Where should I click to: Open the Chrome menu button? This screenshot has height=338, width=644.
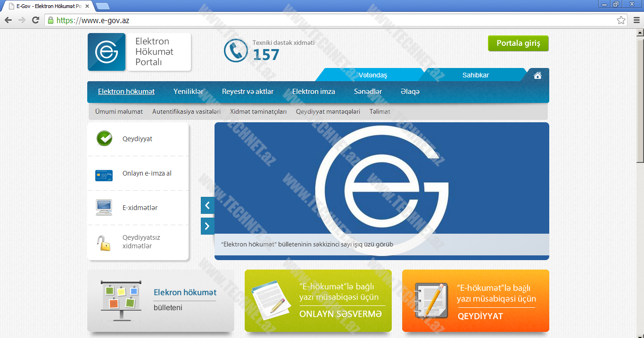point(636,20)
